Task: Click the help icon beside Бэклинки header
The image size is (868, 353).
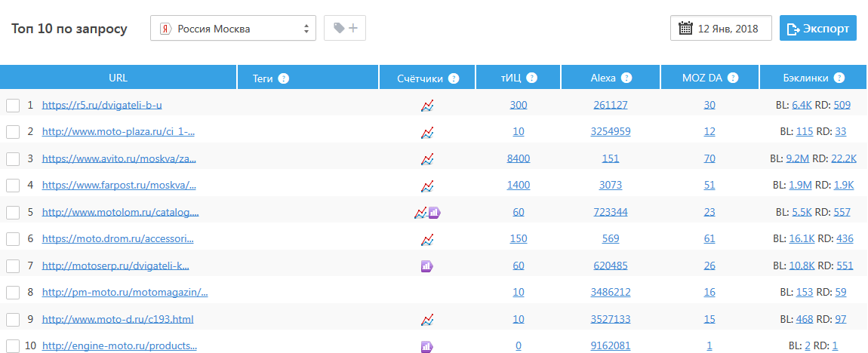Action: pos(839,78)
